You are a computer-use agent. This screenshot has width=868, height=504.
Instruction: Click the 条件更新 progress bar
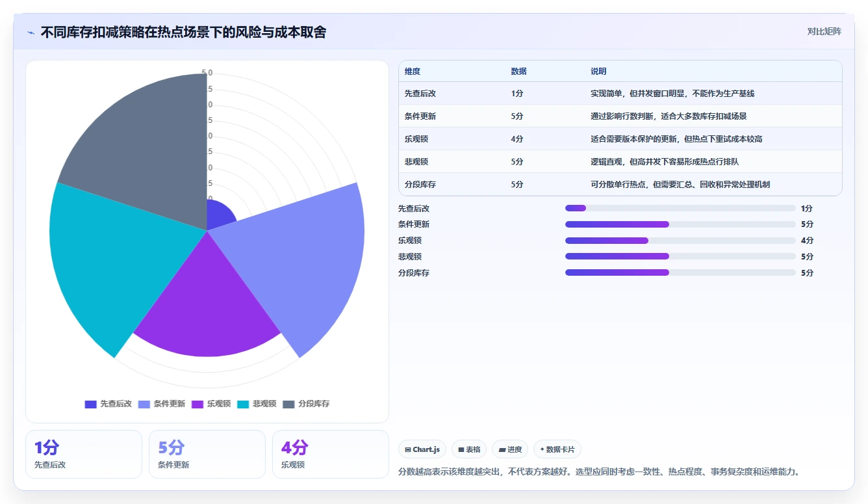pos(680,224)
